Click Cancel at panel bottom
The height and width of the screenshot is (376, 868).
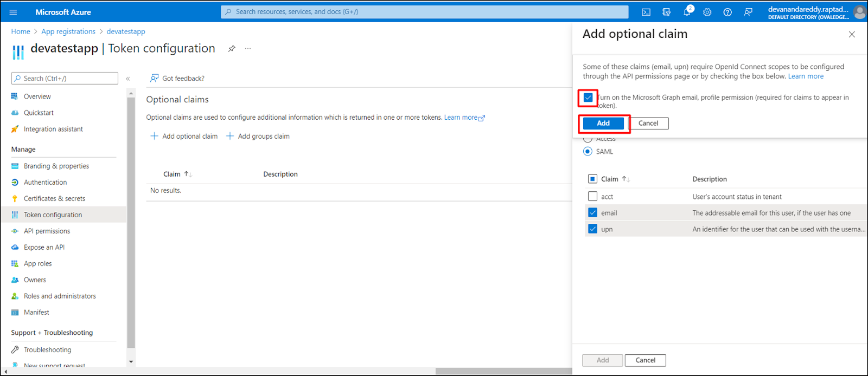(x=646, y=360)
